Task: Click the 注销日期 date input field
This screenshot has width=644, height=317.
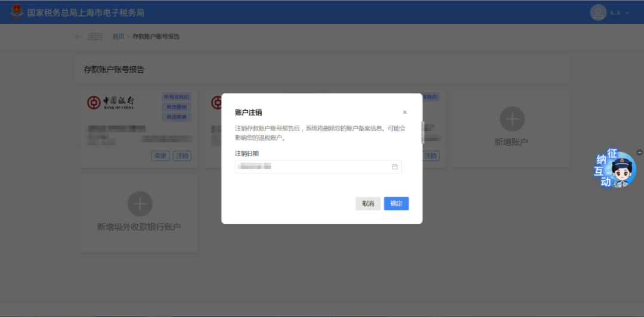Action: click(313, 167)
